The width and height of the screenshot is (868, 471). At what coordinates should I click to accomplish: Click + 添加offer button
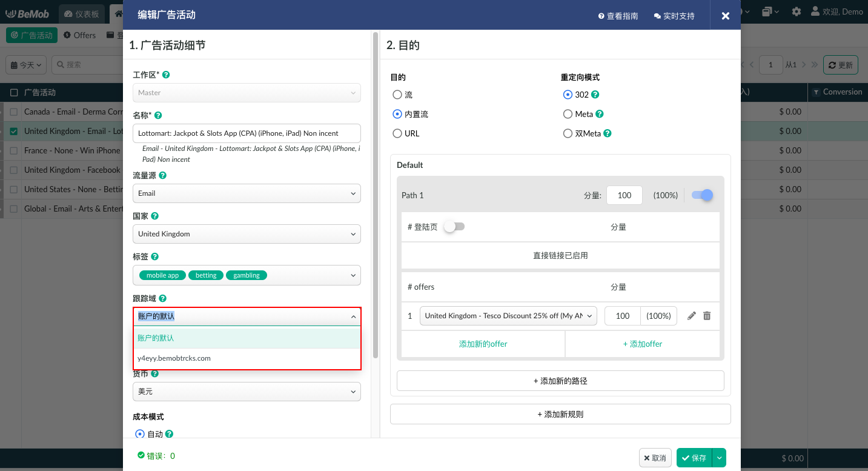click(643, 344)
